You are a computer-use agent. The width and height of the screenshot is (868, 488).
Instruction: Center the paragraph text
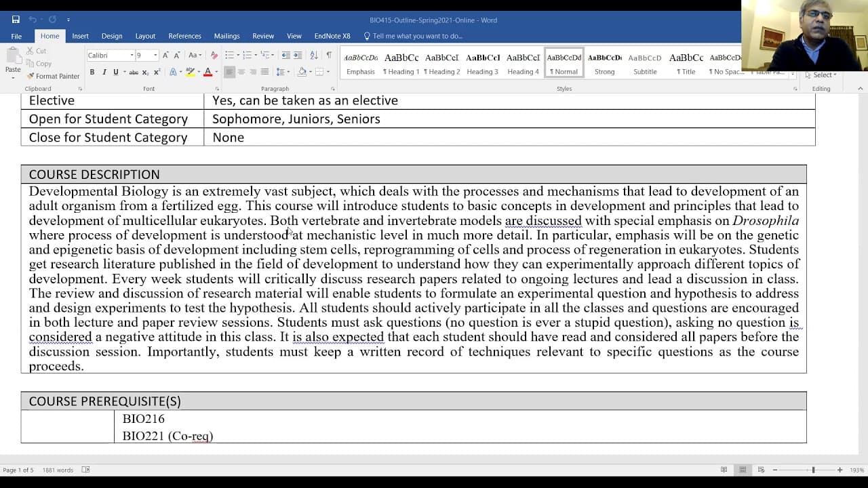241,72
